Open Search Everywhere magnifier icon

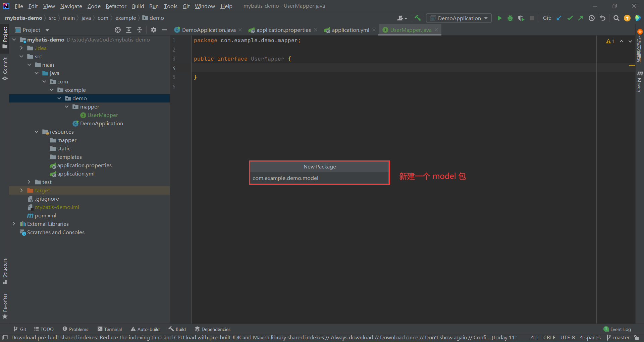(x=616, y=18)
